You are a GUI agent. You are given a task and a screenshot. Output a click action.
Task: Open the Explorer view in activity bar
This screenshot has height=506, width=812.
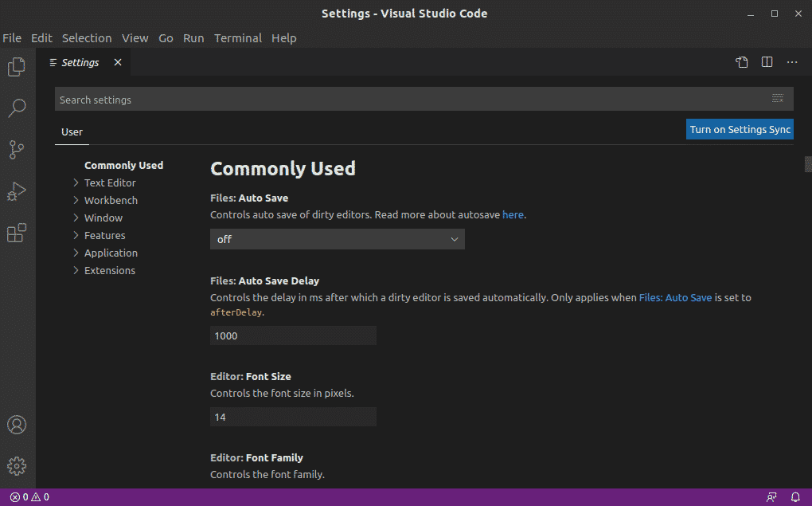[17, 67]
